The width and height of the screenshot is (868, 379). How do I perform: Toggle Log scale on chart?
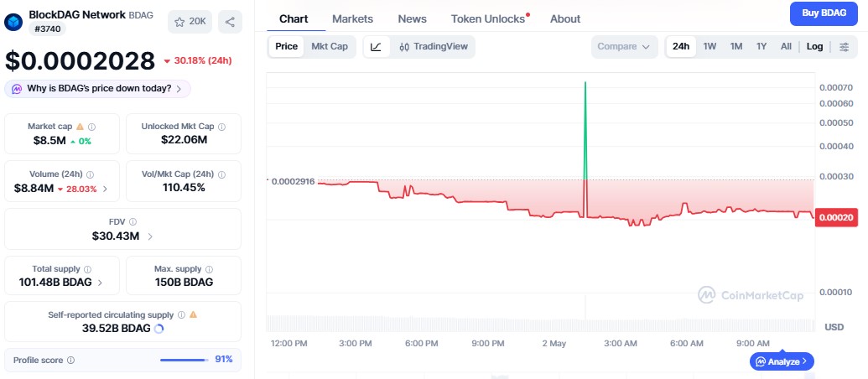coord(815,46)
